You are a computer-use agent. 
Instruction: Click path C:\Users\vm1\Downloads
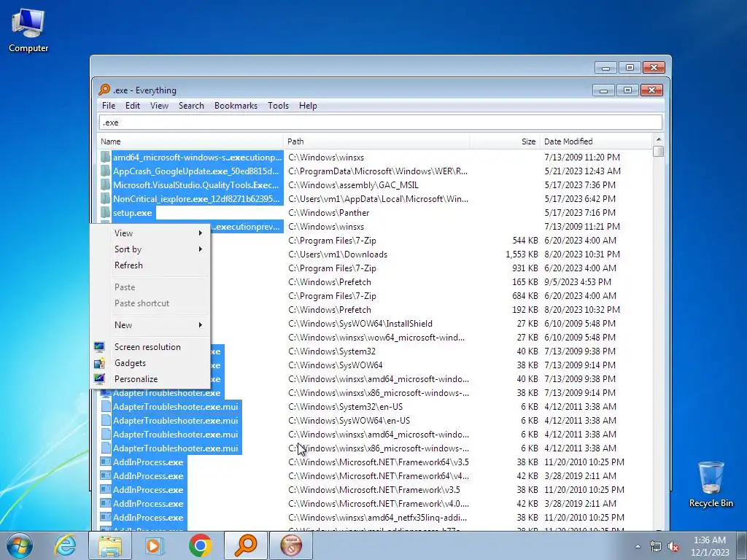pyautogui.click(x=338, y=254)
